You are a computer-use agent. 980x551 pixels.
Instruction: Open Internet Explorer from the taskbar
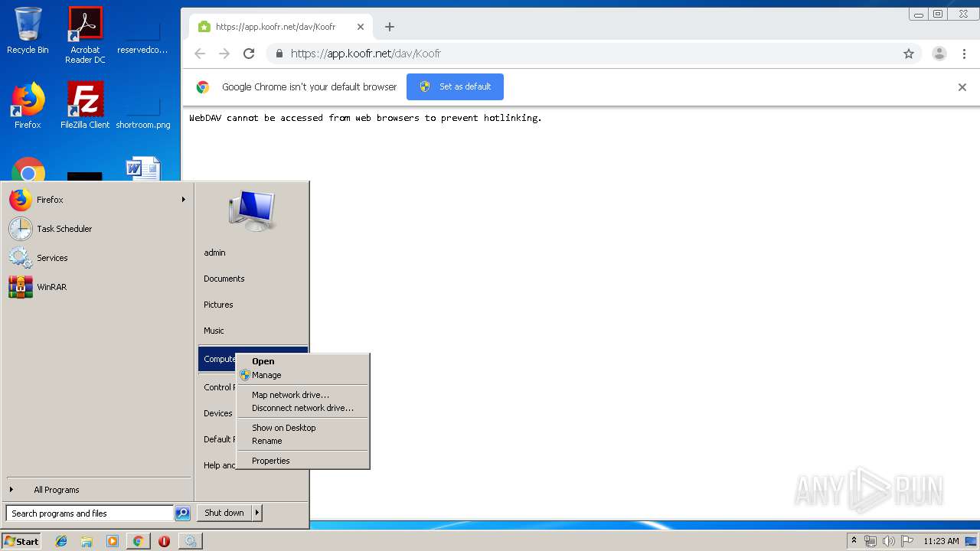pos(61,541)
